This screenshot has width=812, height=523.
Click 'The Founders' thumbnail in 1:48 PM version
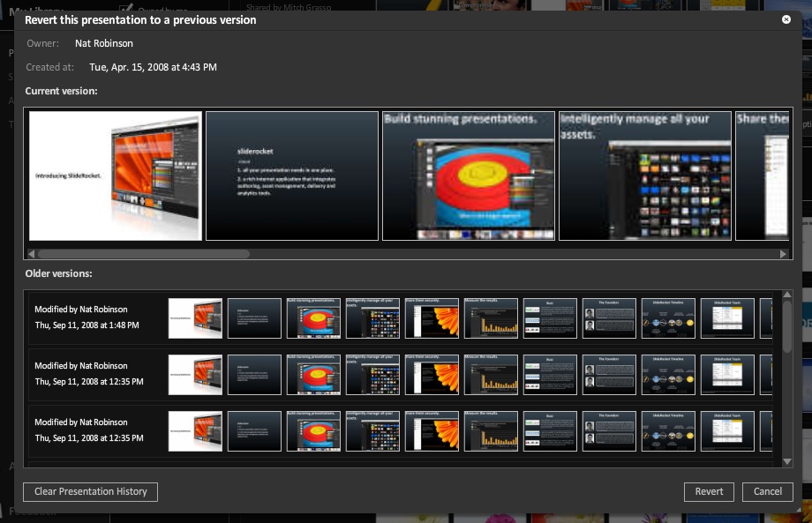(x=609, y=318)
